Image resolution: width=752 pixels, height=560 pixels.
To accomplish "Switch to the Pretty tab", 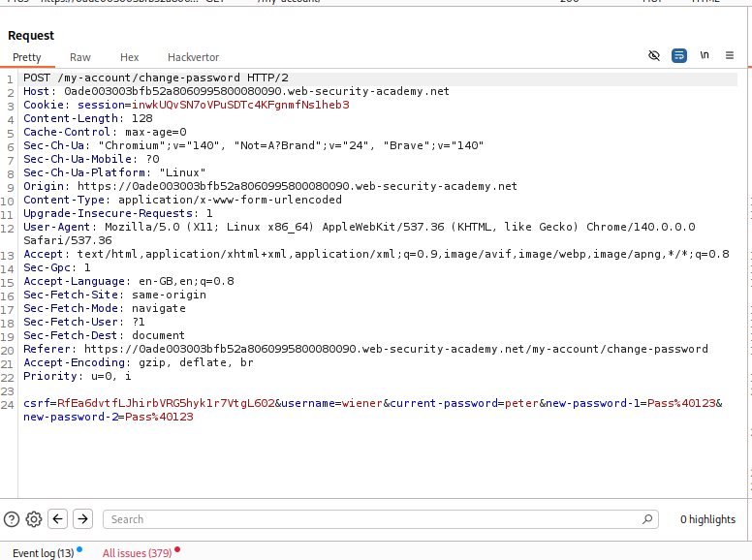I will [x=27, y=58].
